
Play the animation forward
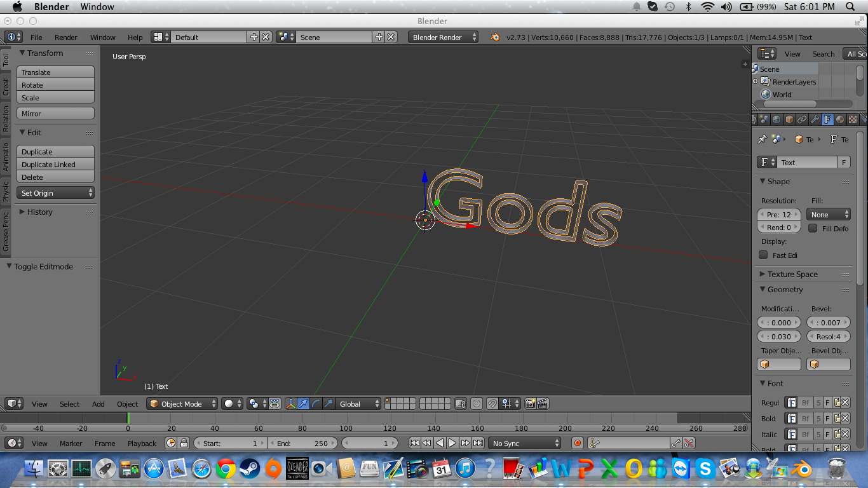point(452,443)
